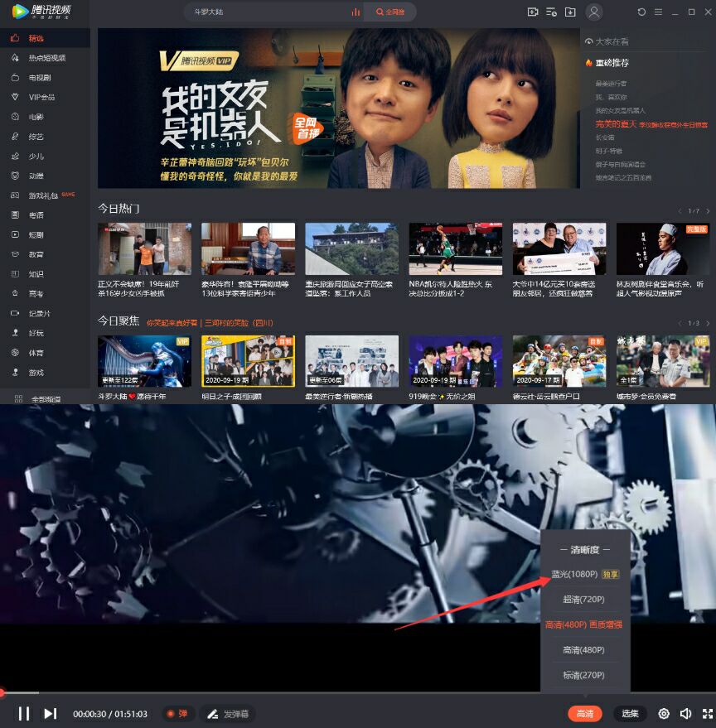Open 德云社 2020-09-17期 thumbnail
This screenshot has width=716, height=728.
559,361
